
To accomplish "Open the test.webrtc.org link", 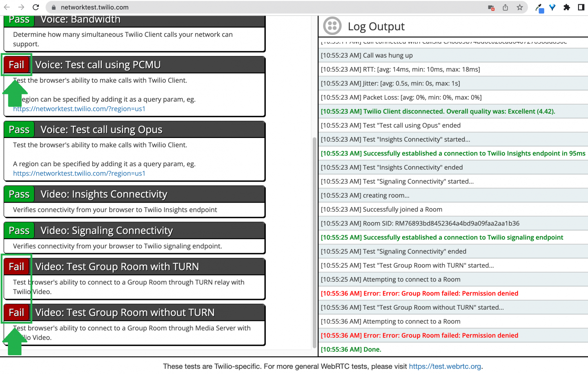I will coord(445,366).
